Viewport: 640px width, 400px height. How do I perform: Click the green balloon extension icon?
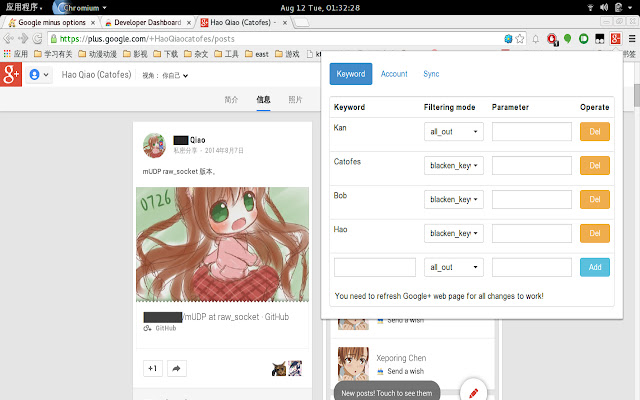pos(567,39)
